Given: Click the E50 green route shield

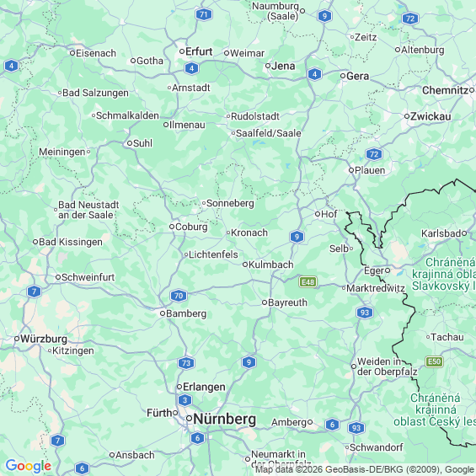Looking at the screenshot, I should pyautogui.click(x=434, y=361).
